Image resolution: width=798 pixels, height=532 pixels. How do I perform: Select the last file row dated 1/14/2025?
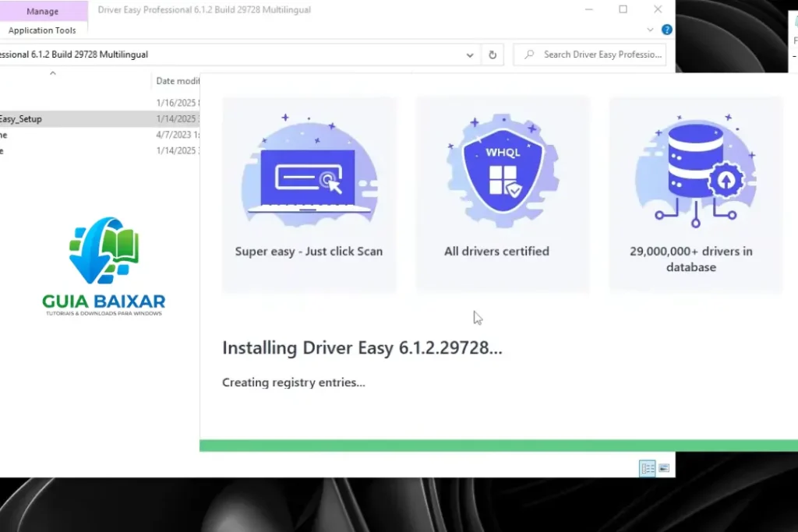coord(100,150)
